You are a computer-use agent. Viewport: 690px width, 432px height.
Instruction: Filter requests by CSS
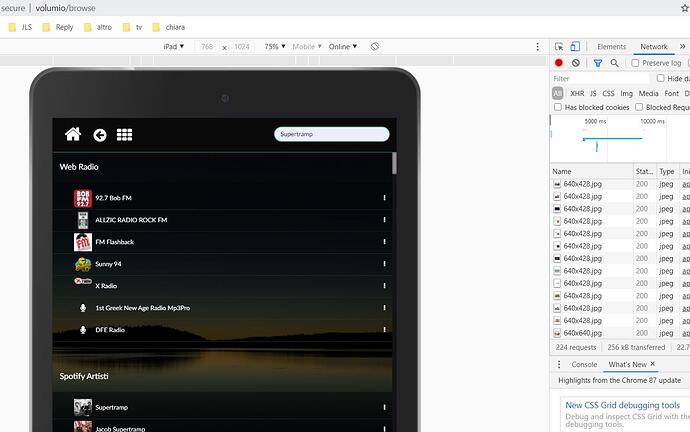click(608, 93)
